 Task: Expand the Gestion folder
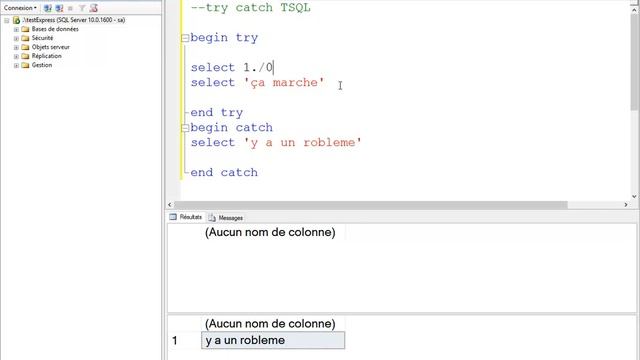pos(16,65)
